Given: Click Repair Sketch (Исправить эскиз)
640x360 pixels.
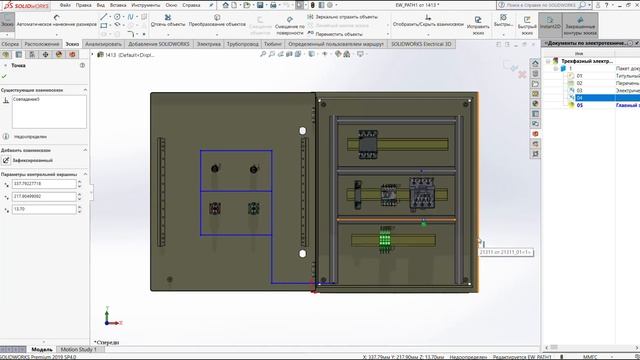Looking at the screenshot, I should (x=478, y=25).
